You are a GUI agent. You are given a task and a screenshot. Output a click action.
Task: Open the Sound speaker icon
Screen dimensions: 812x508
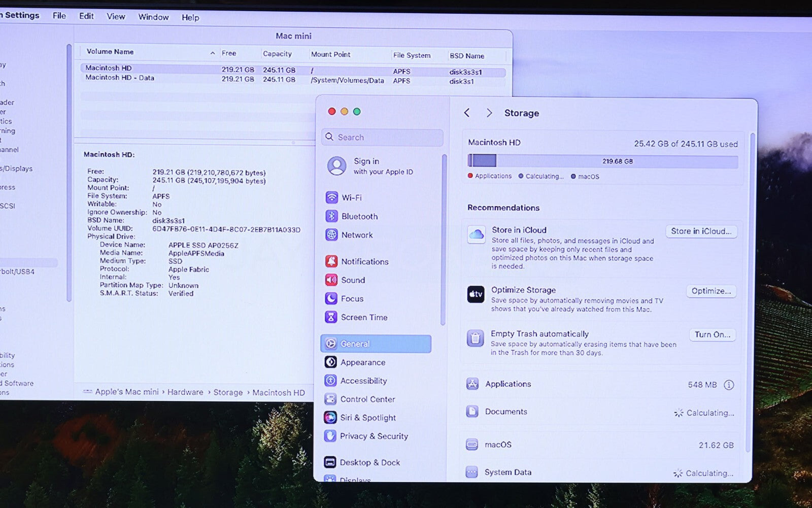331,280
